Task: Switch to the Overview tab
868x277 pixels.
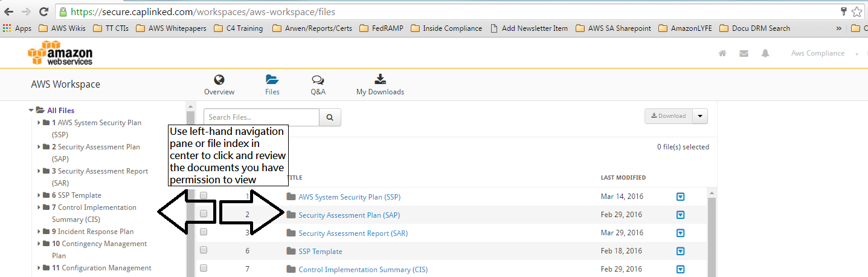Action: click(x=219, y=85)
